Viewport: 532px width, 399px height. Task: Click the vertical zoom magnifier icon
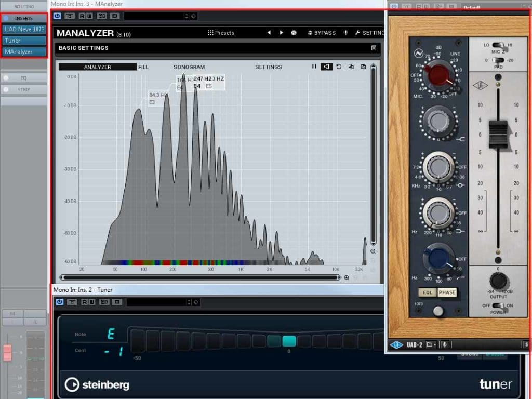[x=373, y=251]
